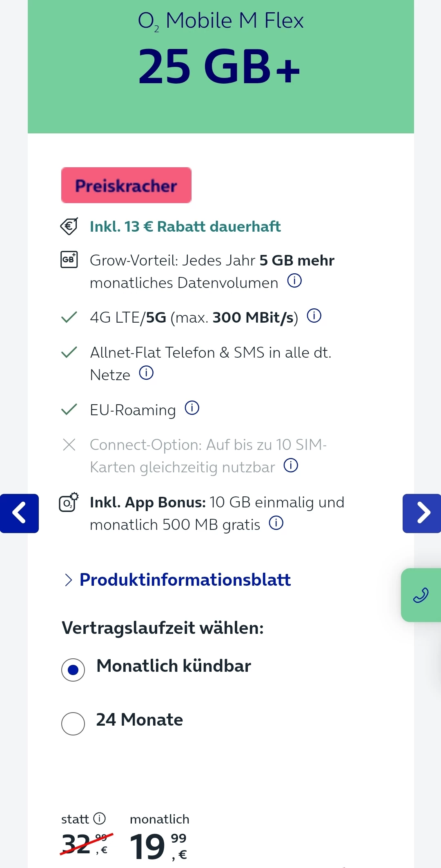Go to next tariff with right arrow
Image resolution: width=441 pixels, height=868 pixels.
(422, 513)
